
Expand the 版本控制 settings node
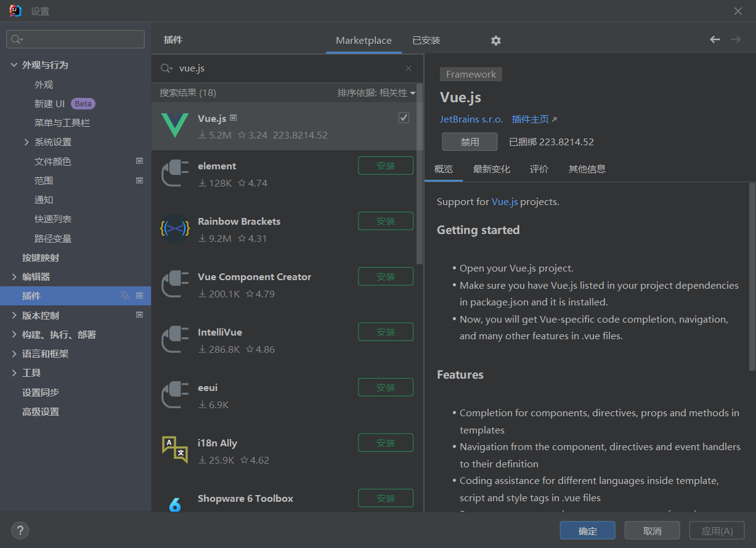tap(14, 315)
